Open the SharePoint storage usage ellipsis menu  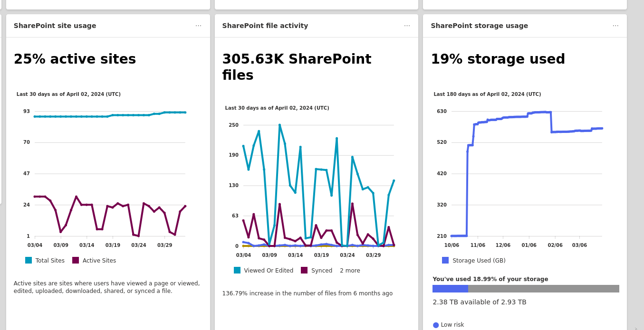[x=615, y=26]
